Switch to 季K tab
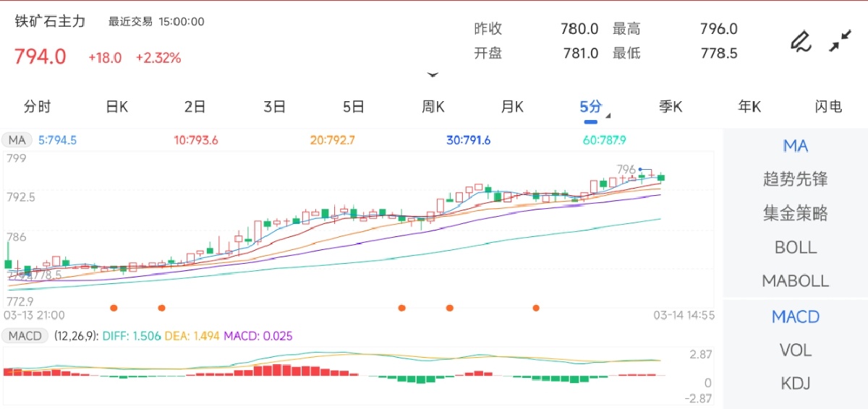 [671, 107]
